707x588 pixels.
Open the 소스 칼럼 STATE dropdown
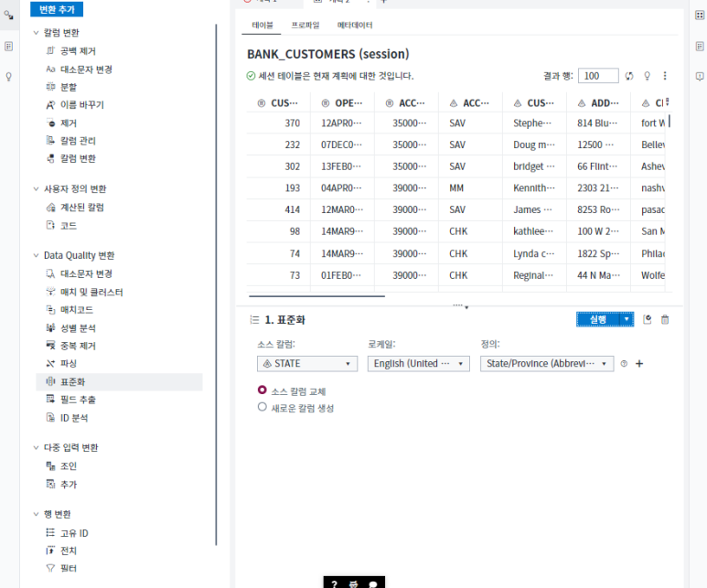click(307, 363)
